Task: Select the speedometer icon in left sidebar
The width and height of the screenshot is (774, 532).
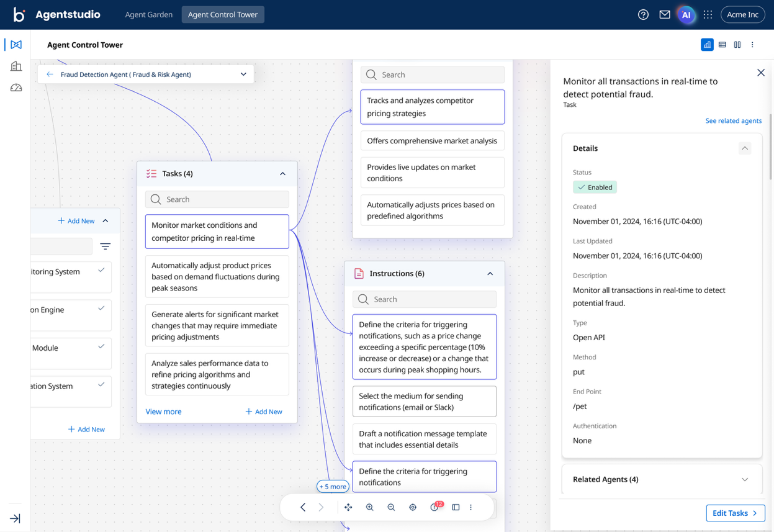Action: click(16, 88)
